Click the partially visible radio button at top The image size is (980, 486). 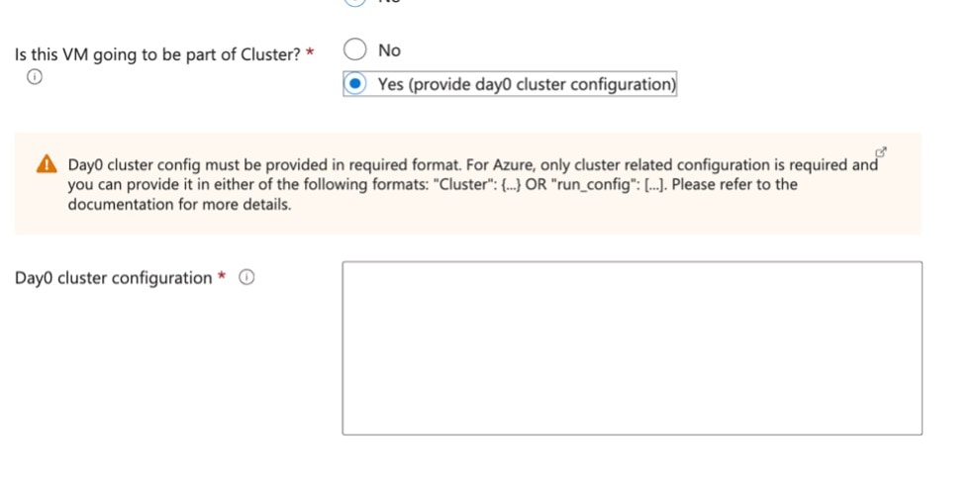click(355, 3)
